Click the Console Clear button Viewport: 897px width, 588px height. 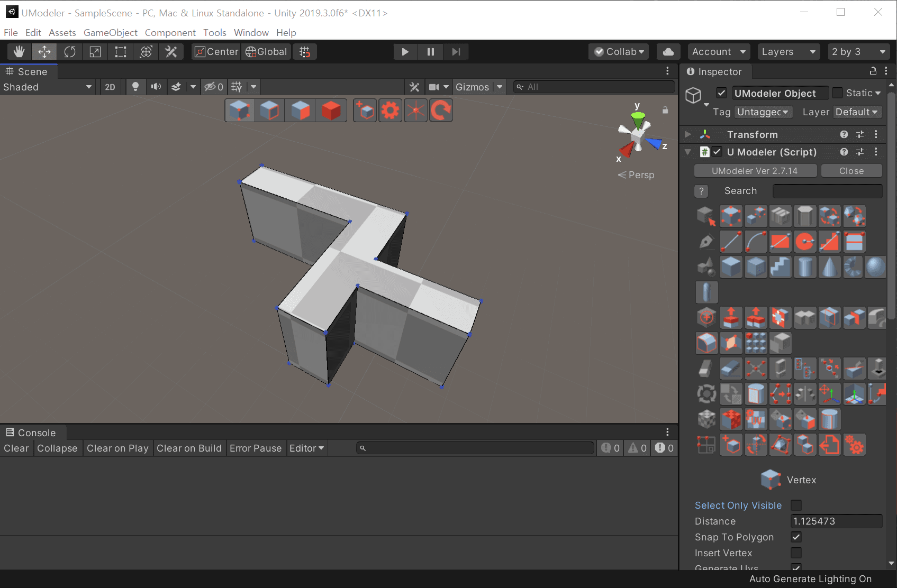pos(16,448)
